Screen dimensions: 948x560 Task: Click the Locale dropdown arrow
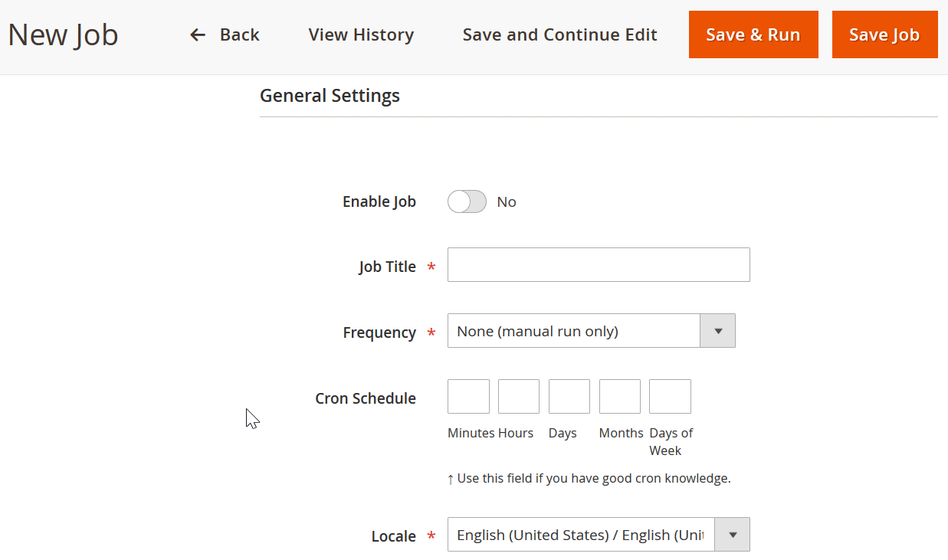[733, 535]
